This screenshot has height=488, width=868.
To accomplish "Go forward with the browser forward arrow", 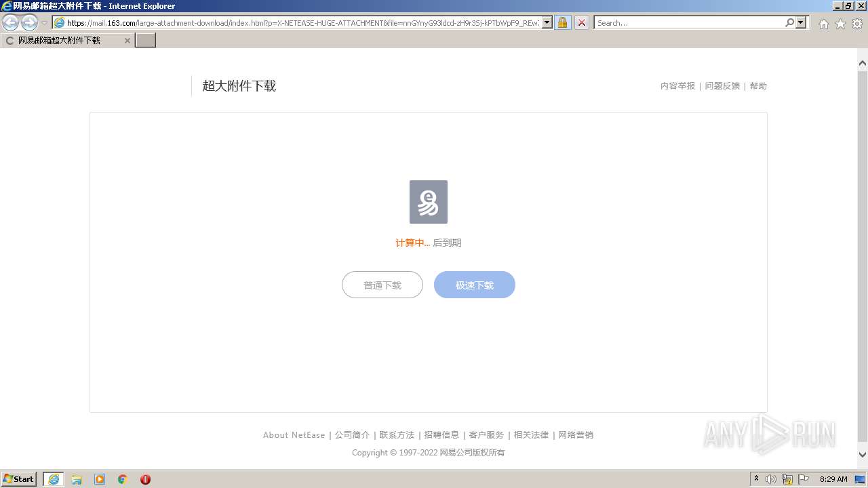I will tap(29, 23).
